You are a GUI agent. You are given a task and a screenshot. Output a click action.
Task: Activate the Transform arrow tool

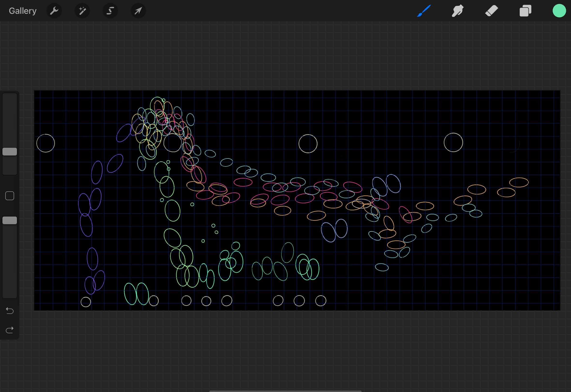point(138,11)
